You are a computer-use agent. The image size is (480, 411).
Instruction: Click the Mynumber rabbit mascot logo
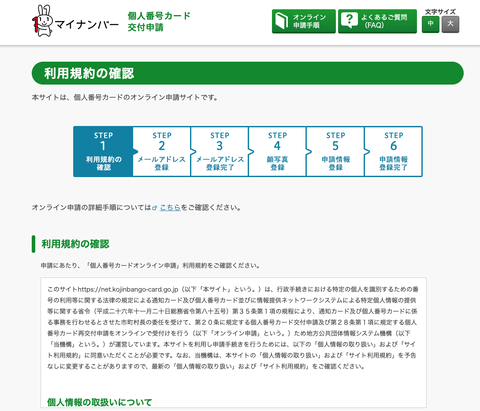[x=42, y=21]
